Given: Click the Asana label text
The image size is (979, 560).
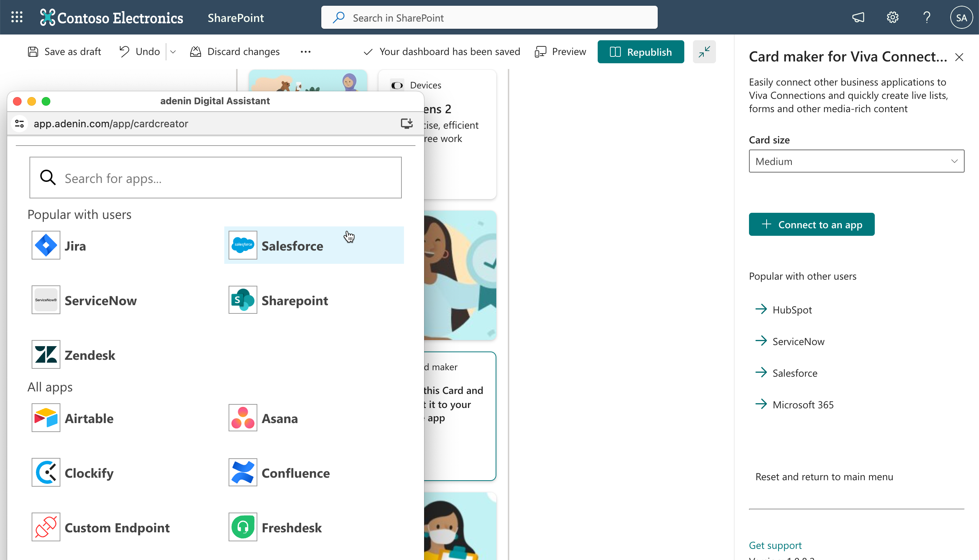Looking at the screenshot, I should [x=280, y=418].
